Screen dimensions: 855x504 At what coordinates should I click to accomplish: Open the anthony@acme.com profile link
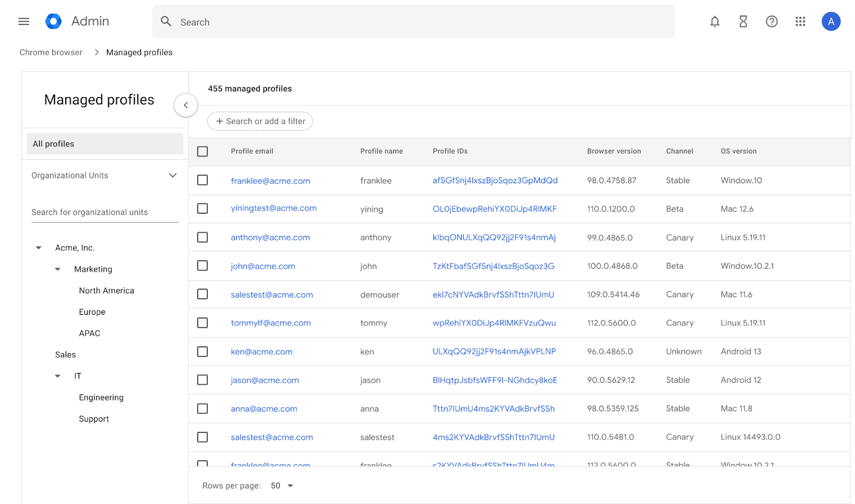270,237
